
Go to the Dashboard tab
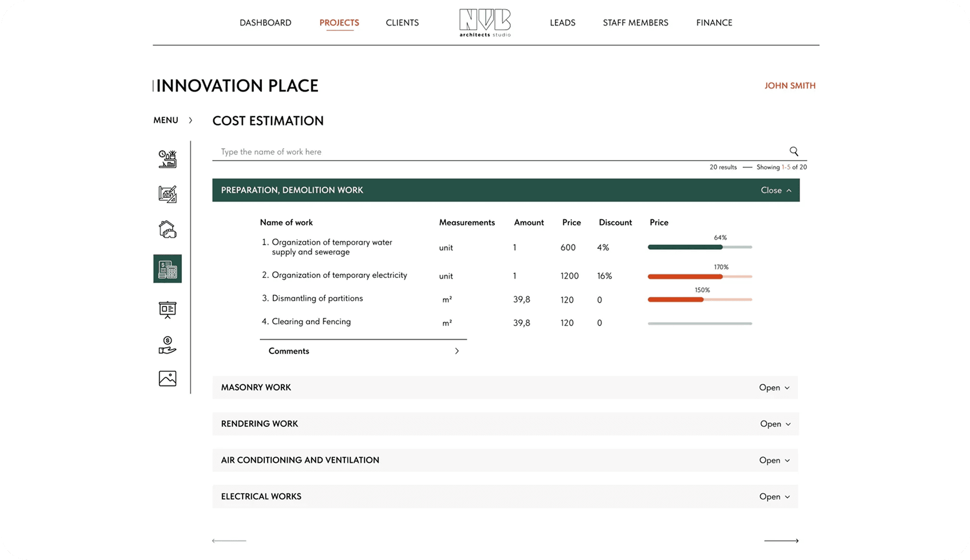[265, 23]
